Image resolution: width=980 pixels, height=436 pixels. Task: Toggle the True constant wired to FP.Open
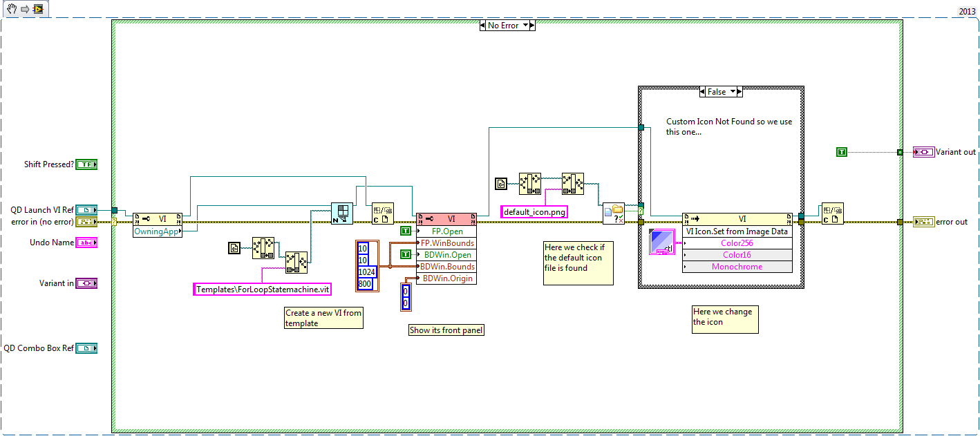406,231
